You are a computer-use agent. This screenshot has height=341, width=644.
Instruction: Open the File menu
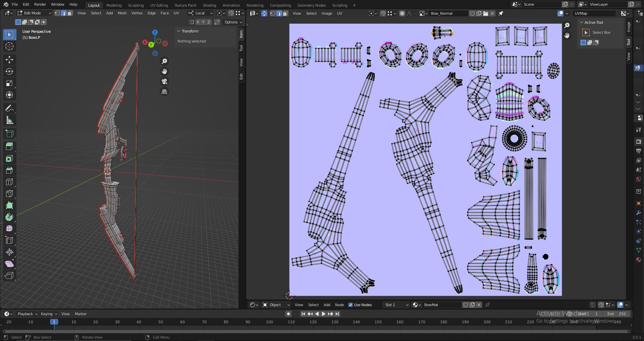(15, 4)
